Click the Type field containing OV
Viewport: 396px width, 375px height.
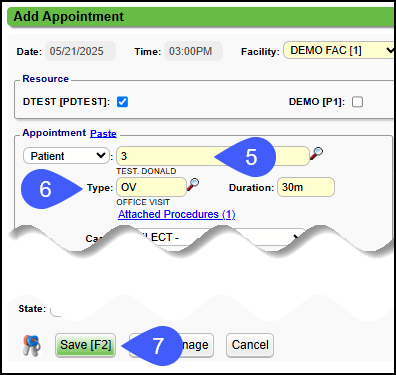[151, 187]
